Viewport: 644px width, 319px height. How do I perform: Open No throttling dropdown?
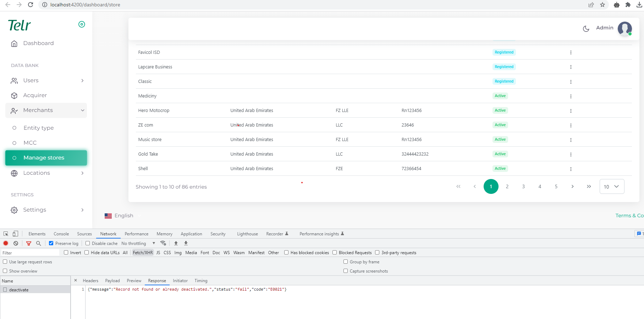point(138,243)
